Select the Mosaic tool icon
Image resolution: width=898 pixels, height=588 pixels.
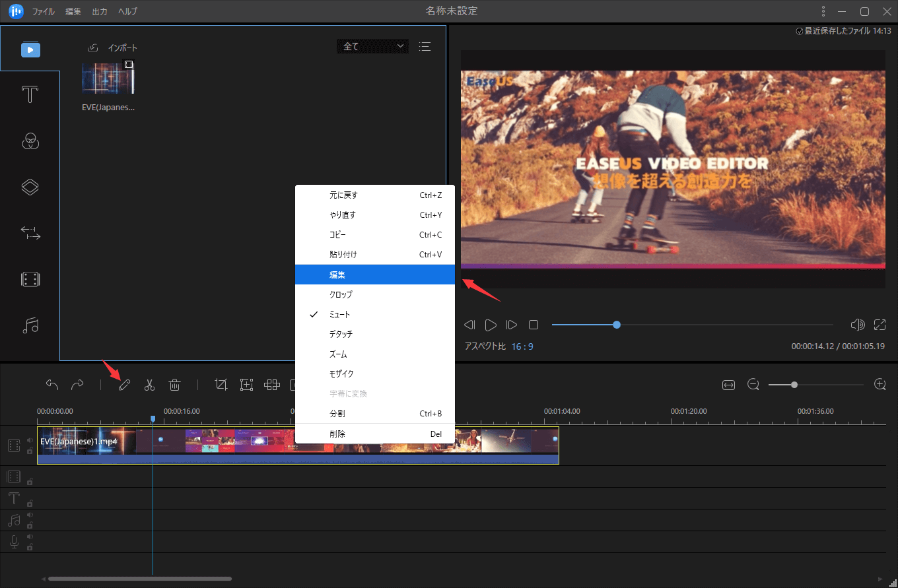point(272,385)
